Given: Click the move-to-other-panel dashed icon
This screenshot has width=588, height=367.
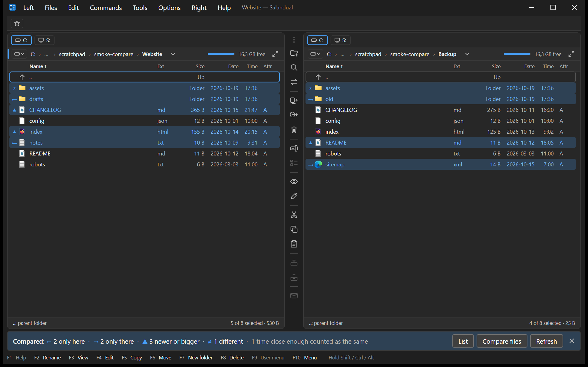Looking at the screenshot, I should pos(294,115).
